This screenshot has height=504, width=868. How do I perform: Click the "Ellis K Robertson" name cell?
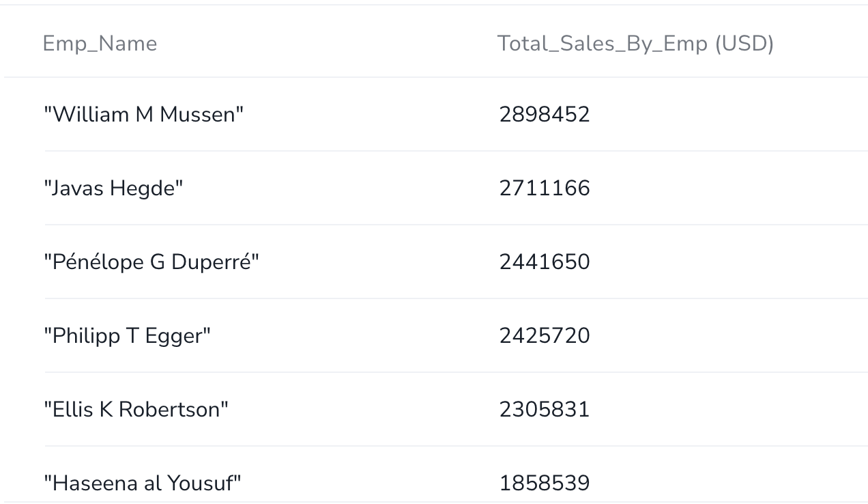coord(136,409)
